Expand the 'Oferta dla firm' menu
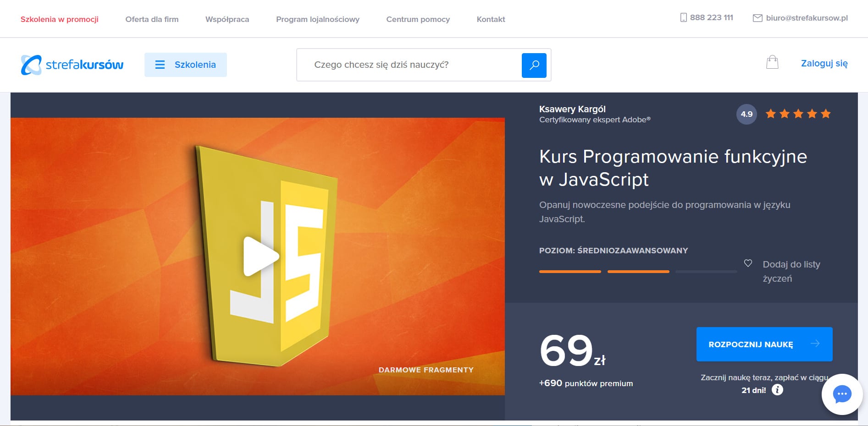 (x=152, y=19)
